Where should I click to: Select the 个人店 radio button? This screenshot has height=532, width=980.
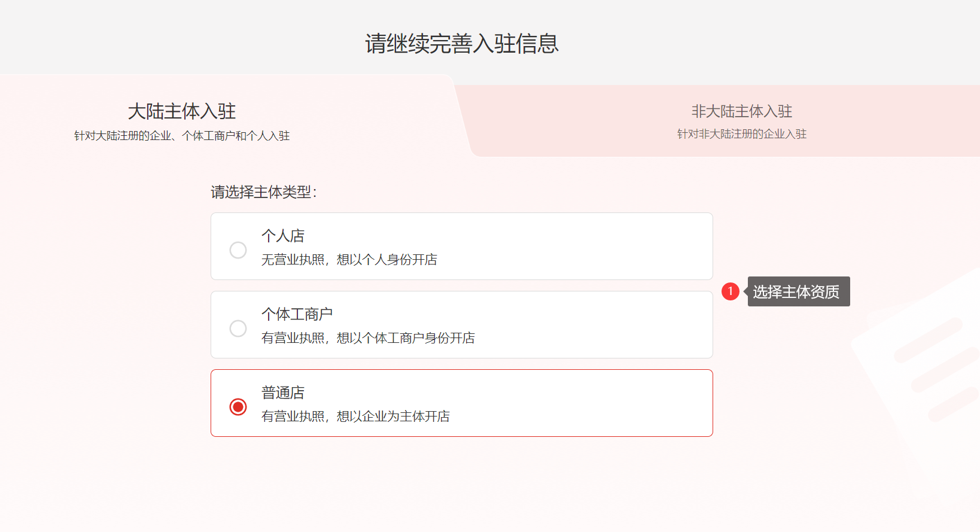point(238,250)
